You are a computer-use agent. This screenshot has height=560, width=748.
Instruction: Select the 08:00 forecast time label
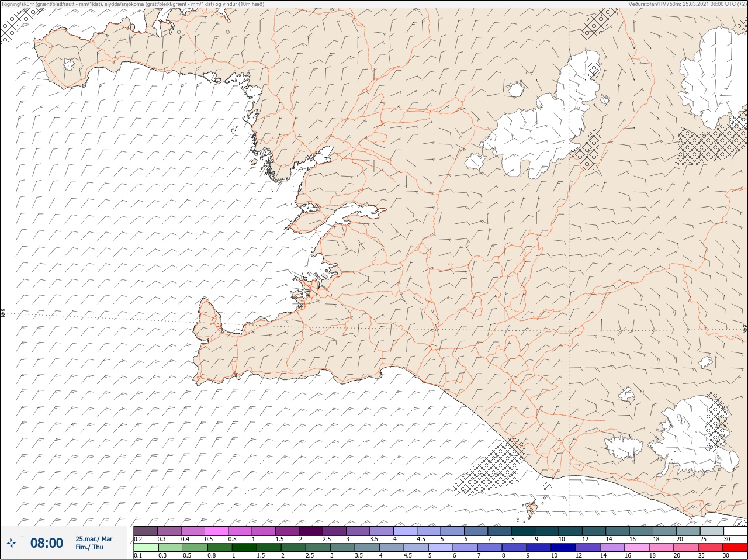point(47,543)
